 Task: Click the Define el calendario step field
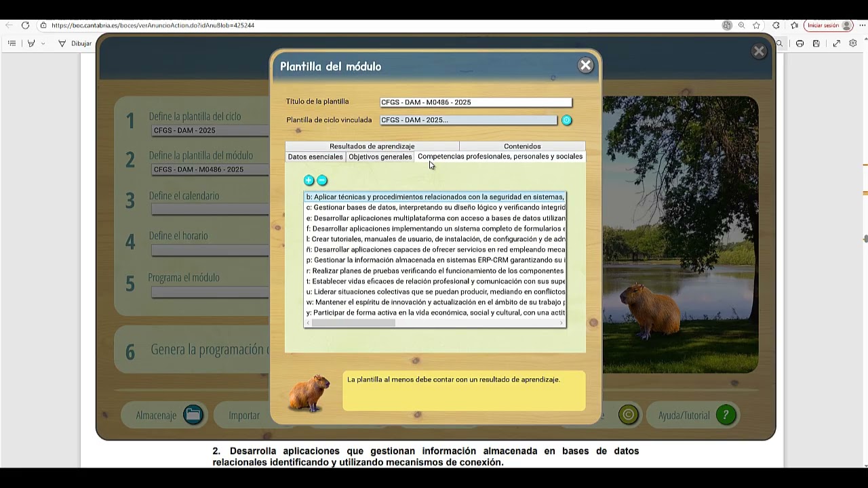point(210,209)
